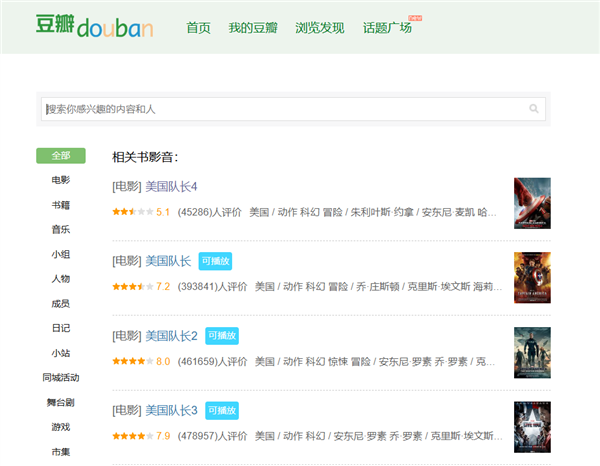This screenshot has width=600, height=466.
Task: Open the 美国队长4 movie link
Action: point(171,187)
